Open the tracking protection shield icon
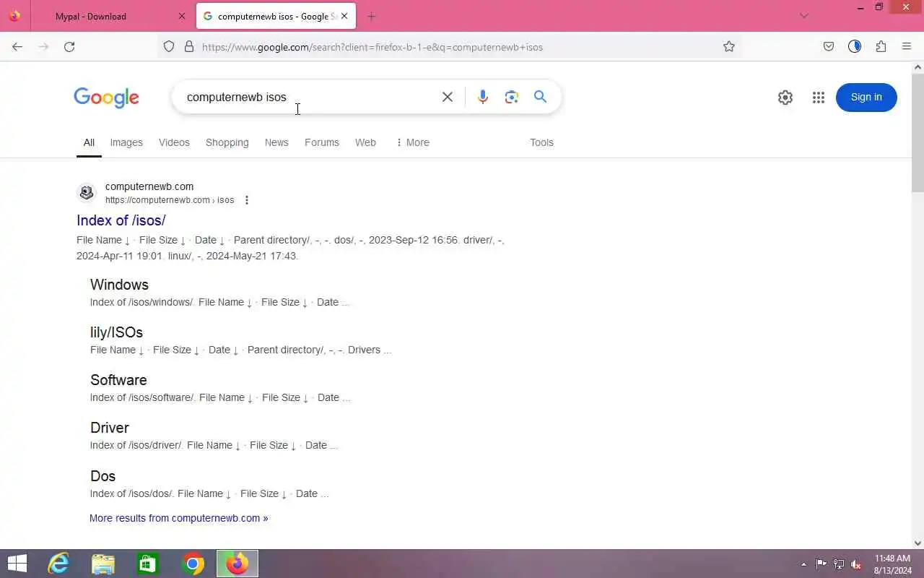Viewport: 924px width, 578px height. (169, 47)
